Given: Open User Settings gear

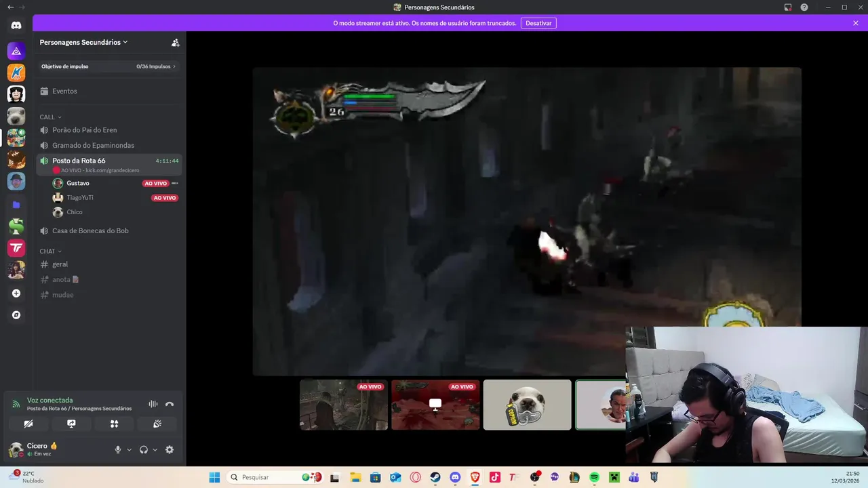Looking at the screenshot, I should pos(170,449).
